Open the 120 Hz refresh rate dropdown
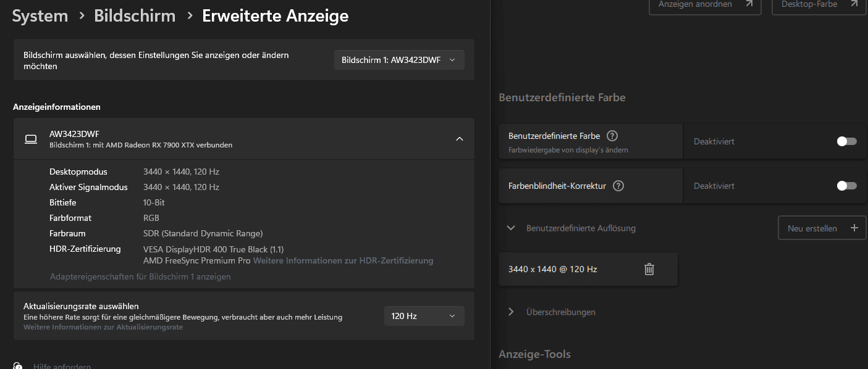Screen dimensions: 868x369 pyautogui.click(x=424, y=316)
